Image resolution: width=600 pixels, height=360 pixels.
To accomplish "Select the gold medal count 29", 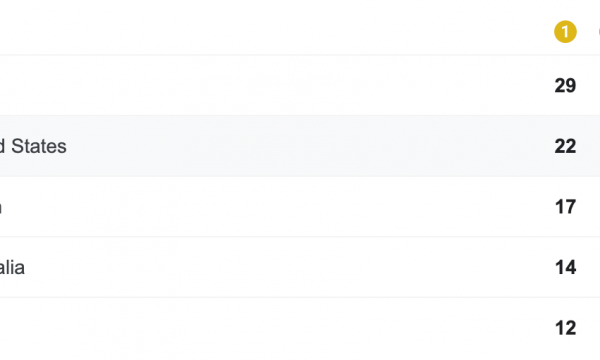I will click(x=565, y=85).
